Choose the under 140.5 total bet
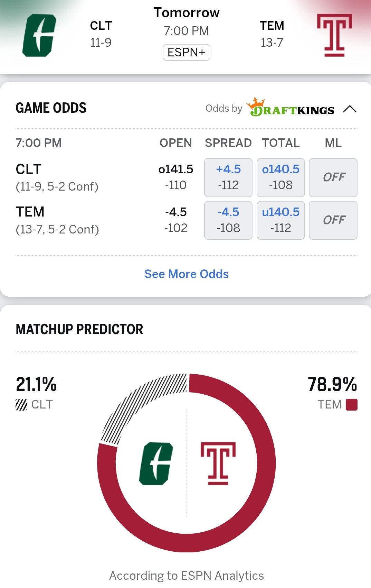This screenshot has width=371, height=588. [281, 220]
